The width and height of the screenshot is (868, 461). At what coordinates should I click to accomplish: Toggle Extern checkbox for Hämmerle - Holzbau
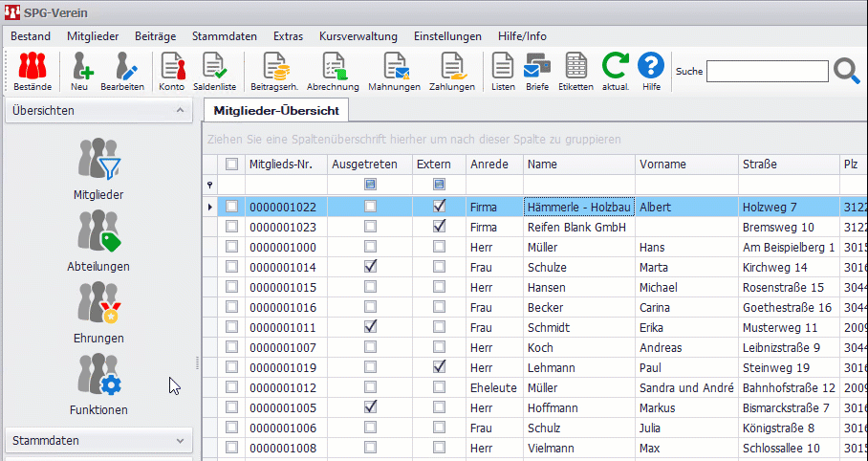pyautogui.click(x=440, y=206)
